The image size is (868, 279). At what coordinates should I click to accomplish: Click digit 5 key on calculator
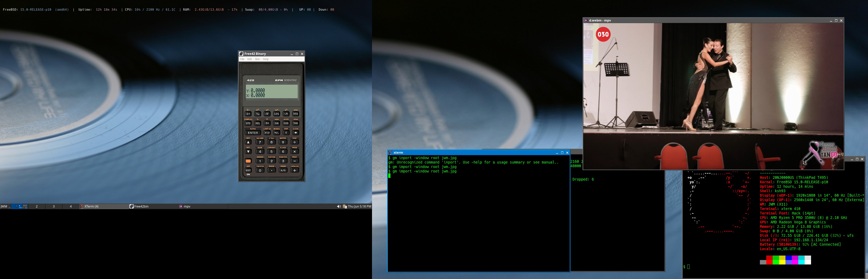(x=272, y=152)
